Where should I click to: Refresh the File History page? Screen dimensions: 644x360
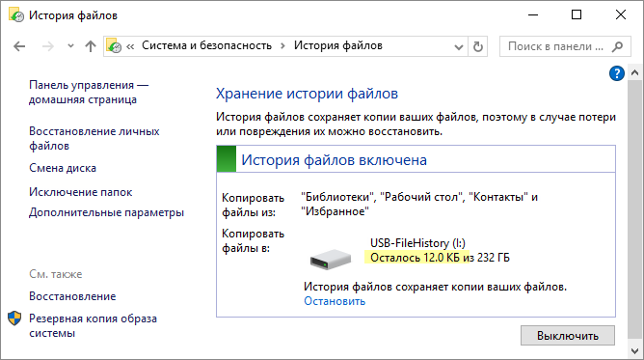tap(477, 46)
